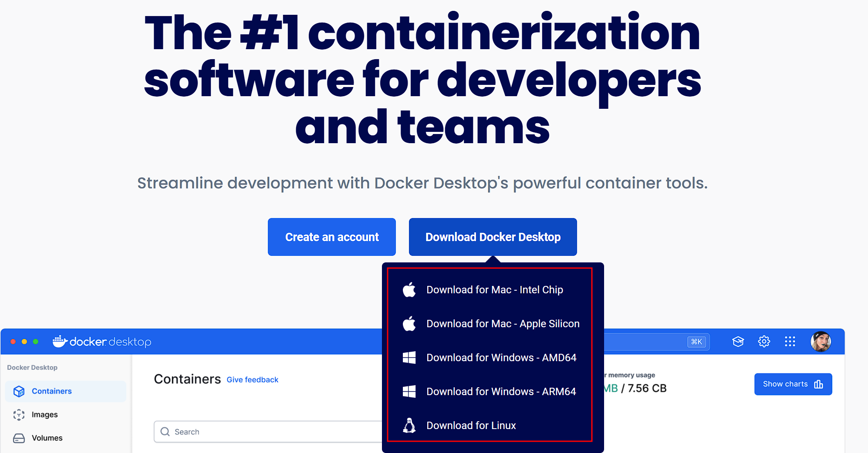Select Download for Windows - ARM64

tap(501, 391)
